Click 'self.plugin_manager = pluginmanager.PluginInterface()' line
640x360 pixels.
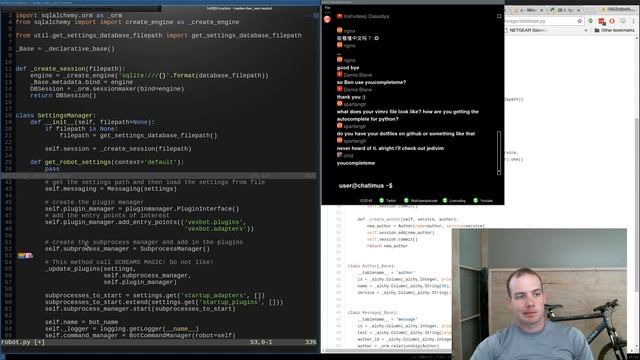click(142, 209)
